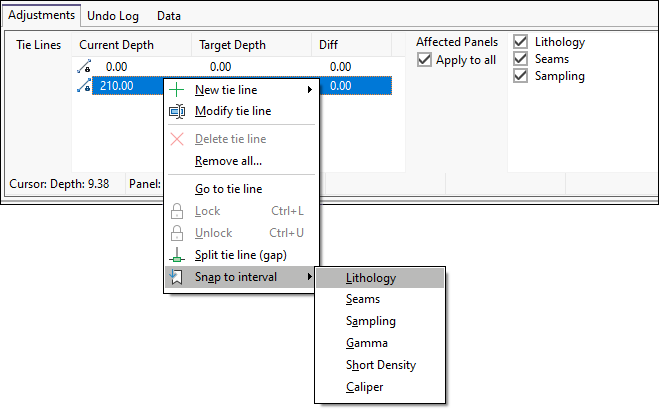Open the Data tab

(x=169, y=16)
